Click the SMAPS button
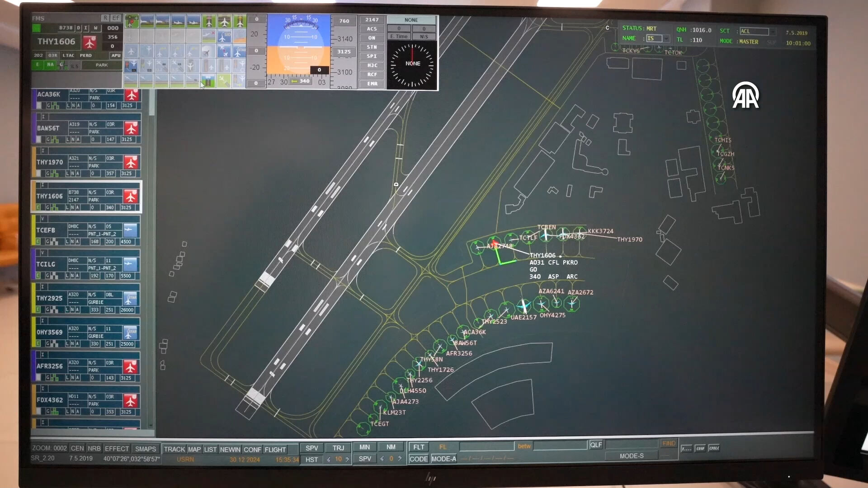Screen dimensions: 868x488 click(x=145, y=449)
